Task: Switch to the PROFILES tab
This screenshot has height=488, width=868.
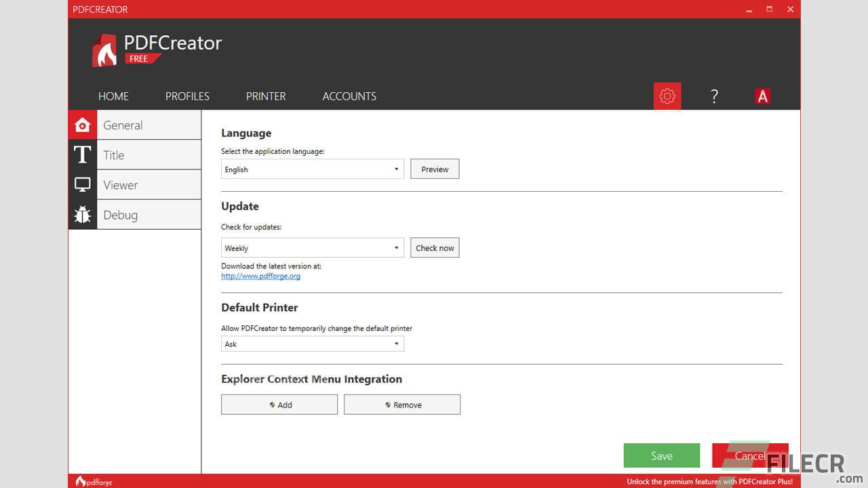Action: 187,96
